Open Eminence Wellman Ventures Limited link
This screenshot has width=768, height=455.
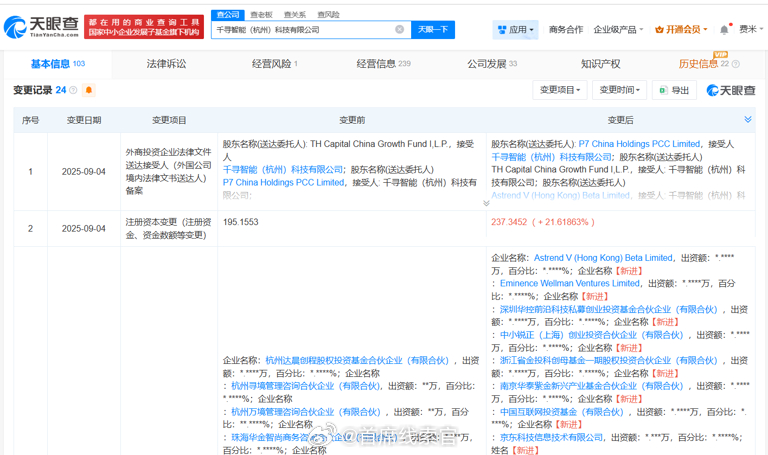click(x=570, y=284)
